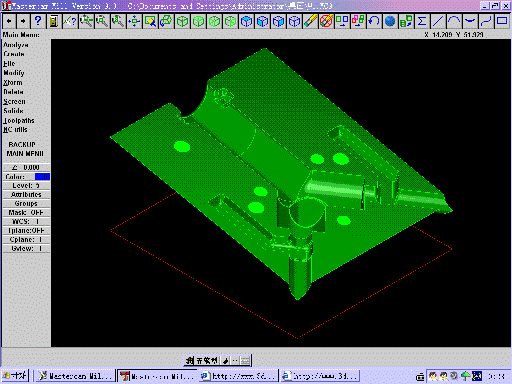Fit geometry to screen with four-arrow icon
The width and height of the screenshot is (512, 384).
coord(134,21)
